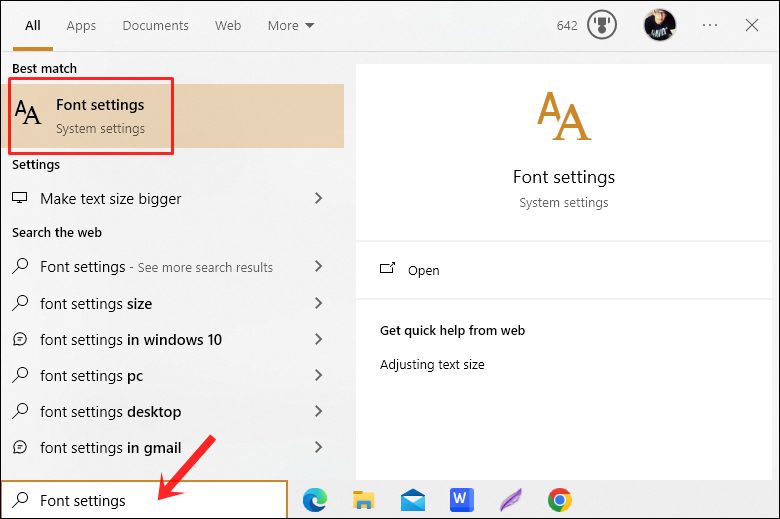Click the magnifier icon in the search box
Screen dimensions: 780x519
20,500
